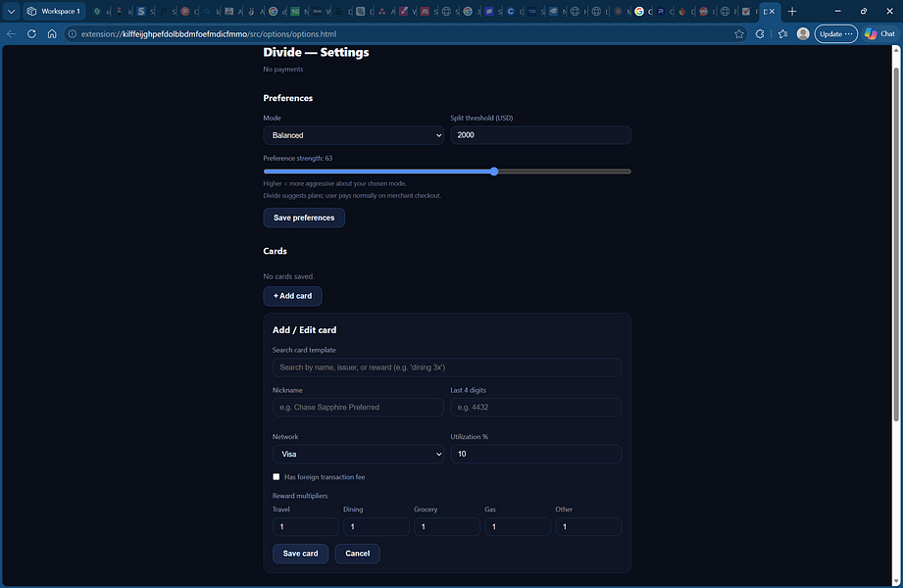Click the Nickname input field
The width and height of the screenshot is (903, 588).
[358, 407]
